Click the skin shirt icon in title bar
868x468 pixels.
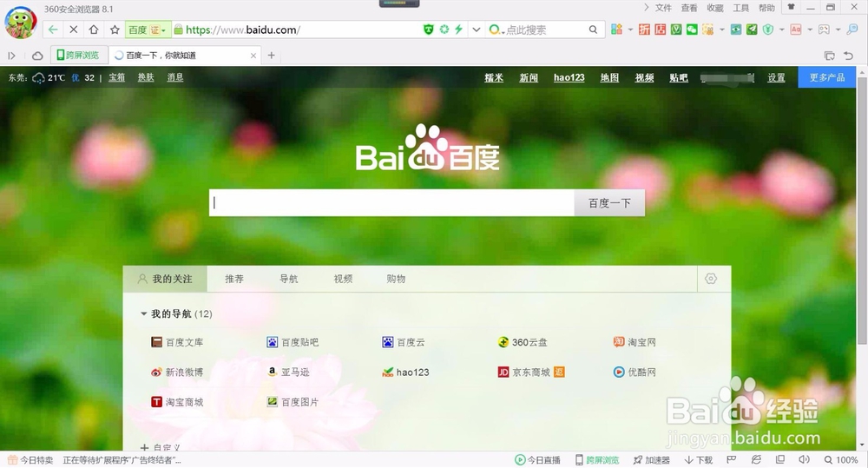[791, 7]
